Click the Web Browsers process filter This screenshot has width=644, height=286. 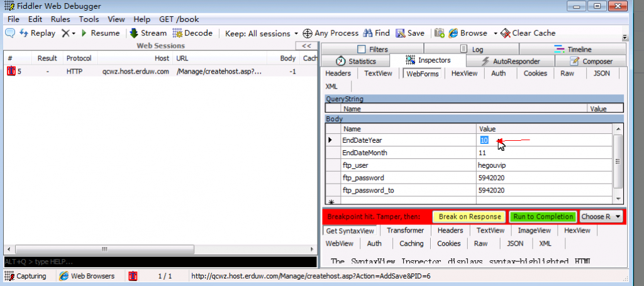pyautogui.click(x=87, y=276)
